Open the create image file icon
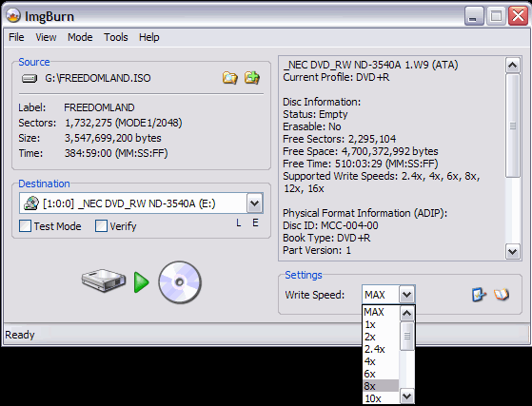This screenshot has width=532, height=406. [x=252, y=78]
